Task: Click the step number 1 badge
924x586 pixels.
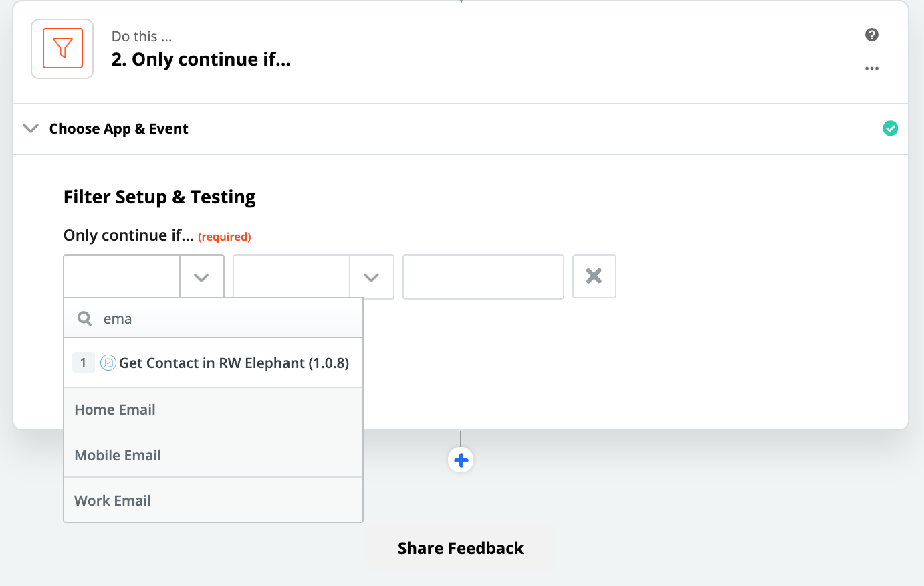Action: coord(83,363)
